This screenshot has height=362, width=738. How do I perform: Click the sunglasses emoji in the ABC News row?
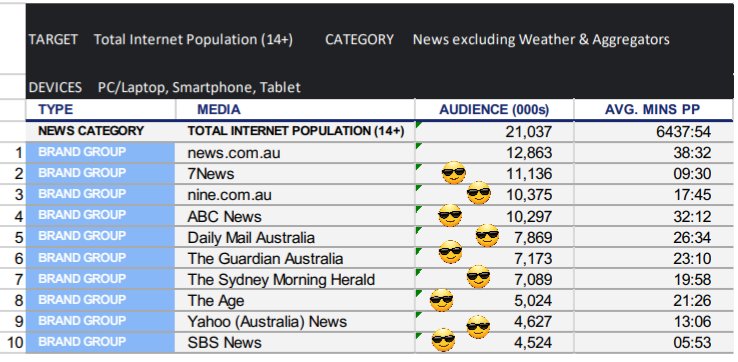coord(450,216)
